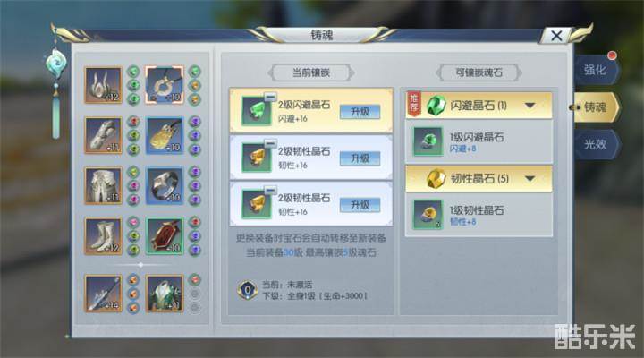Remove first 2级韧性晶石 via minus toggle
The width and height of the screenshot is (644, 358).
pyautogui.click(x=270, y=144)
